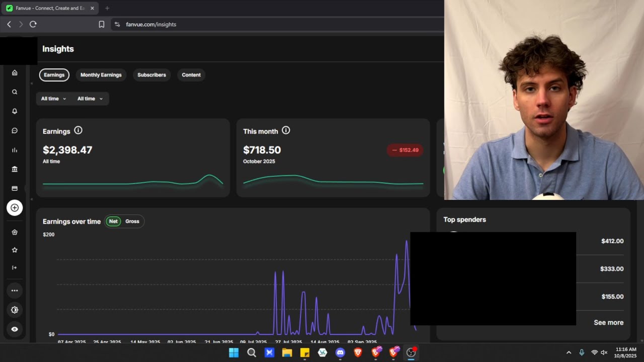Image resolution: width=644 pixels, height=362 pixels.
Task: Click the $333.00 top spender amount
Action: pos(612,269)
